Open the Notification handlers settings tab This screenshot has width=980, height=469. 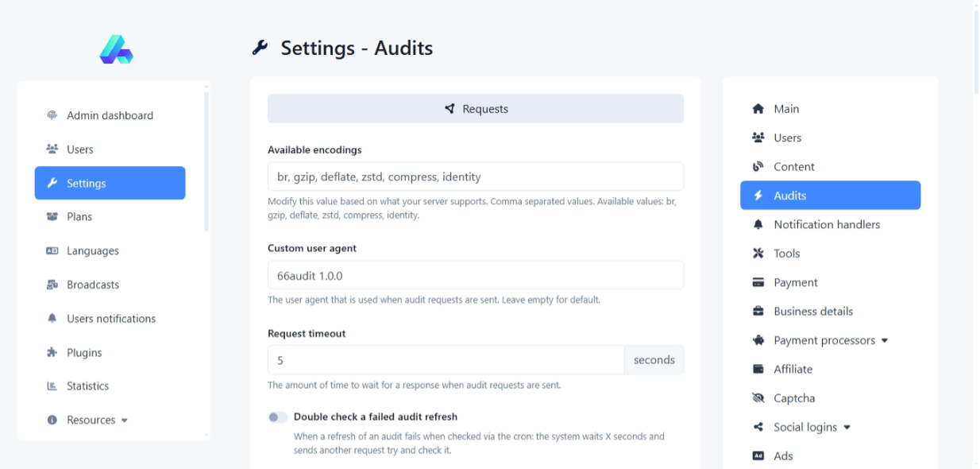826,225
